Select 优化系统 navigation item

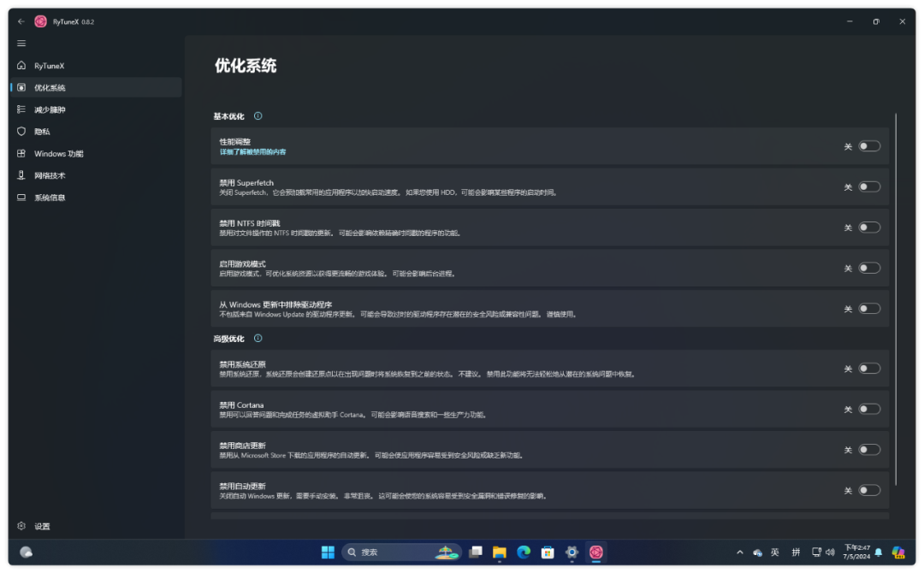[96, 87]
